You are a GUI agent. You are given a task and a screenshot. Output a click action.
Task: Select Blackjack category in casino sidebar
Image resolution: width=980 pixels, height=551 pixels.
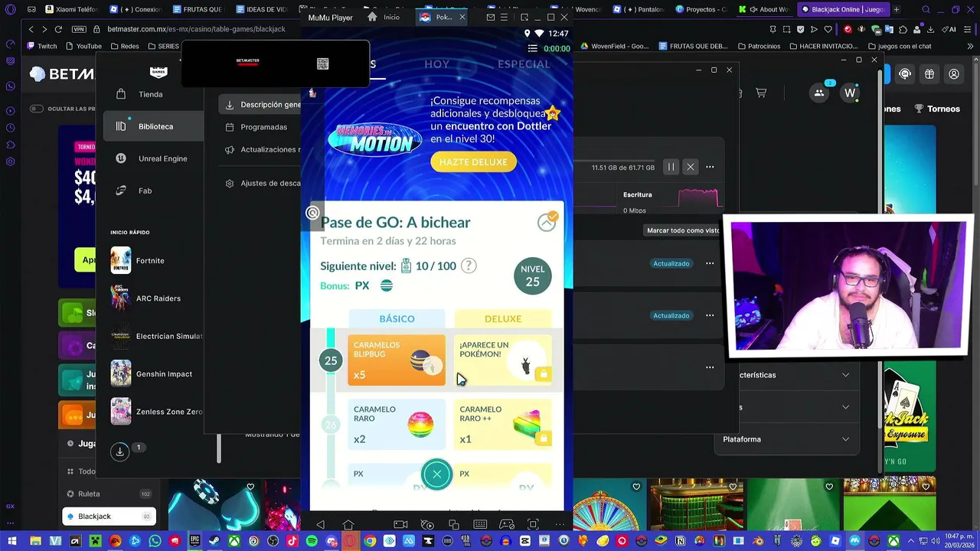coord(109,517)
